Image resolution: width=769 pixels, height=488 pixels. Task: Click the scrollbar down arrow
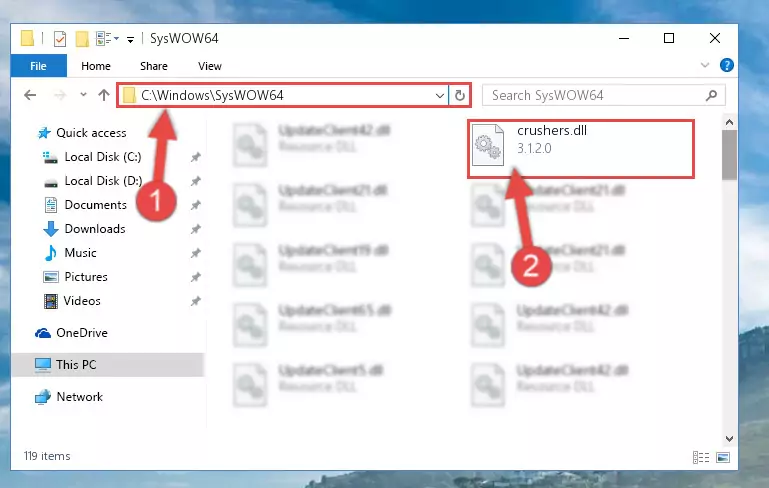[x=729, y=438]
